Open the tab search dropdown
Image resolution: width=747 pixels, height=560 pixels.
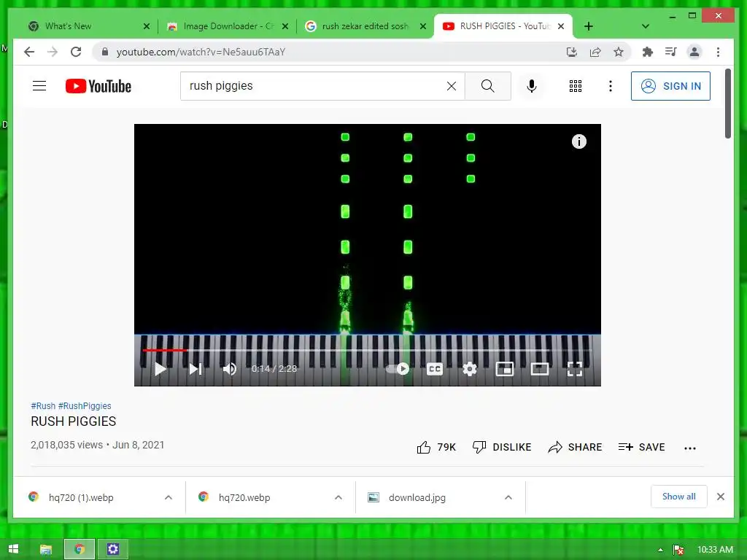click(645, 26)
